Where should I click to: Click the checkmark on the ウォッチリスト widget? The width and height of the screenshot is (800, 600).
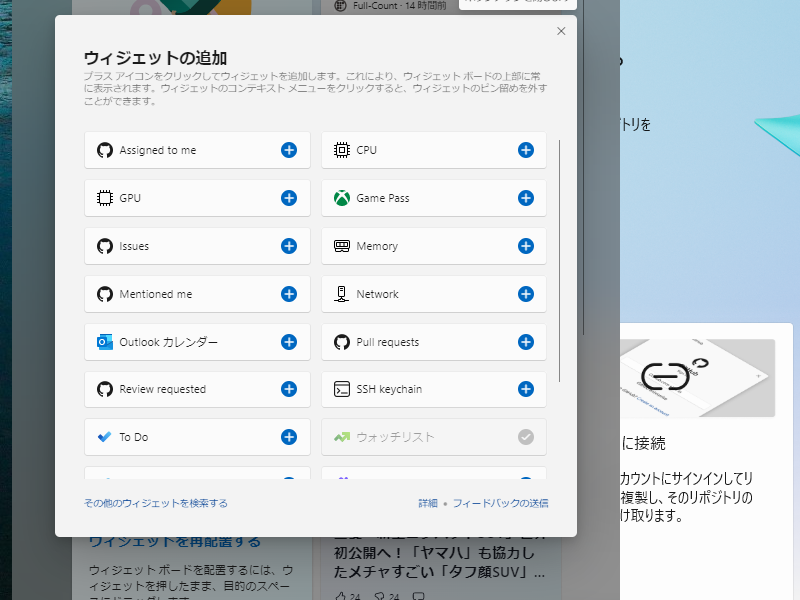pyautogui.click(x=524, y=437)
